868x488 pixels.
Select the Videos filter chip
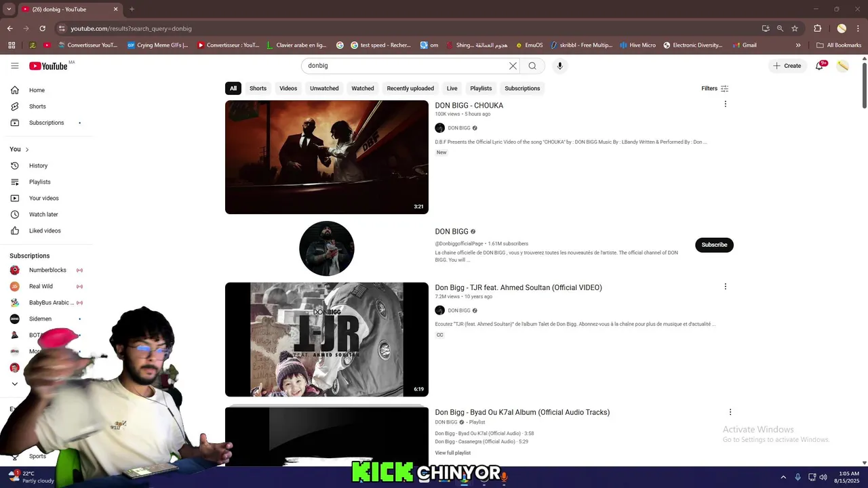288,88
